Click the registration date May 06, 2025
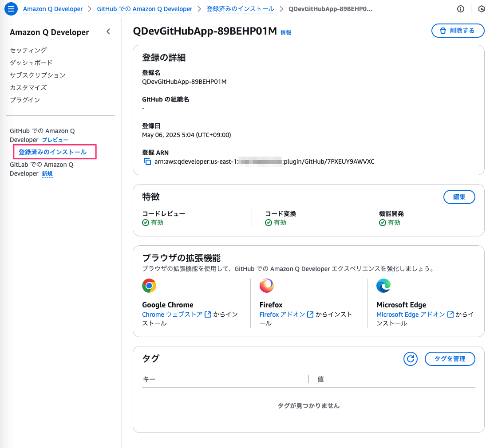The width and height of the screenshot is (490, 448). (x=186, y=135)
